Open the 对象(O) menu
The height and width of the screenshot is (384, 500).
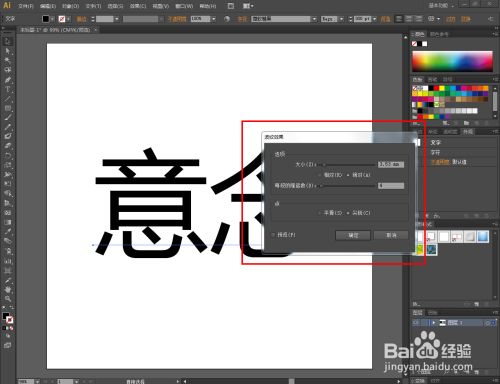[70, 6]
